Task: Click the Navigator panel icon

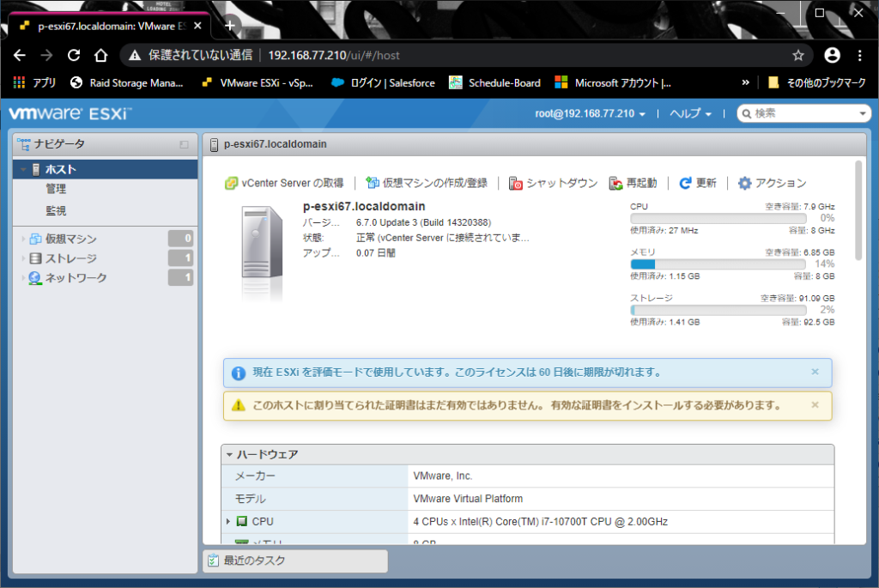Action: click(x=24, y=144)
